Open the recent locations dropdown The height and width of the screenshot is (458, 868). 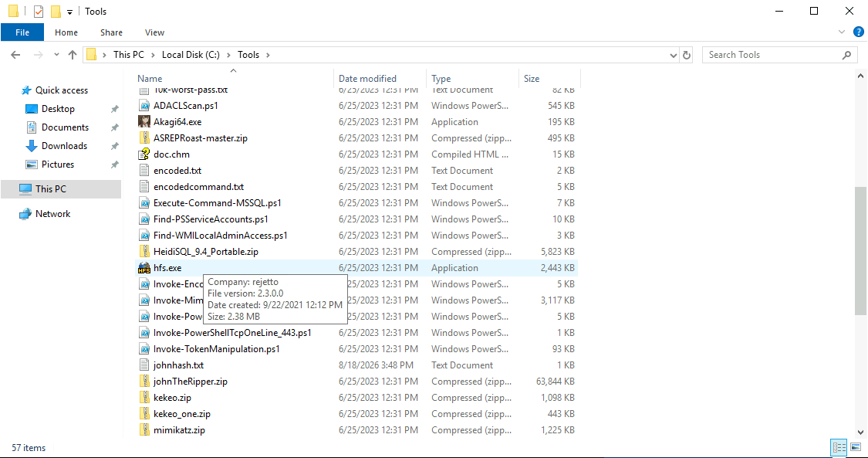click(56, 55)
